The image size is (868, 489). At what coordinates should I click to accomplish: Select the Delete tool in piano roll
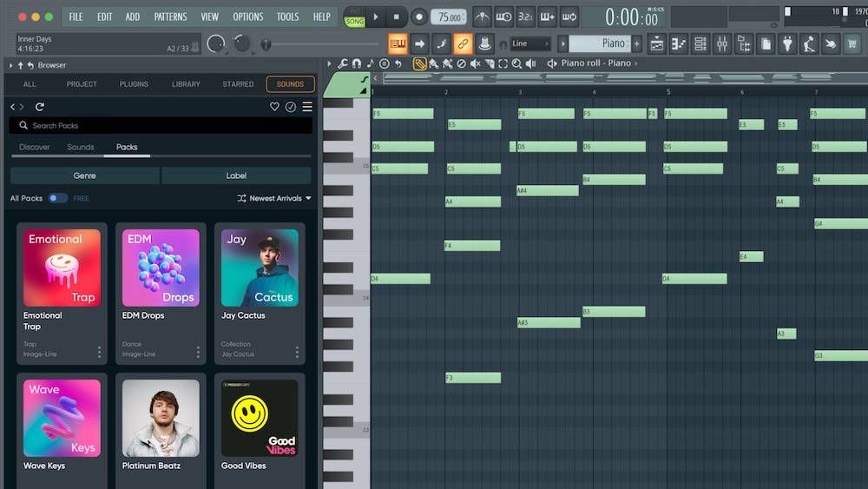coord(461,63)
